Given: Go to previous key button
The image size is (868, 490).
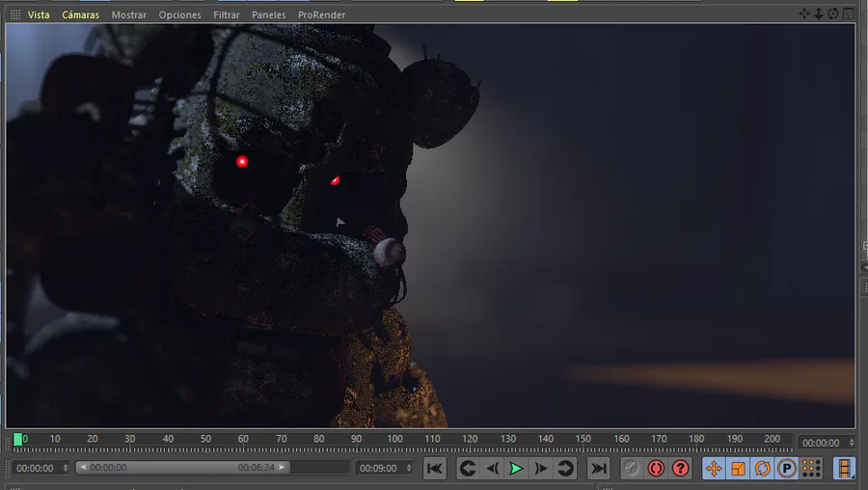Looking at the screenshot, I should [x=468, y=469].
